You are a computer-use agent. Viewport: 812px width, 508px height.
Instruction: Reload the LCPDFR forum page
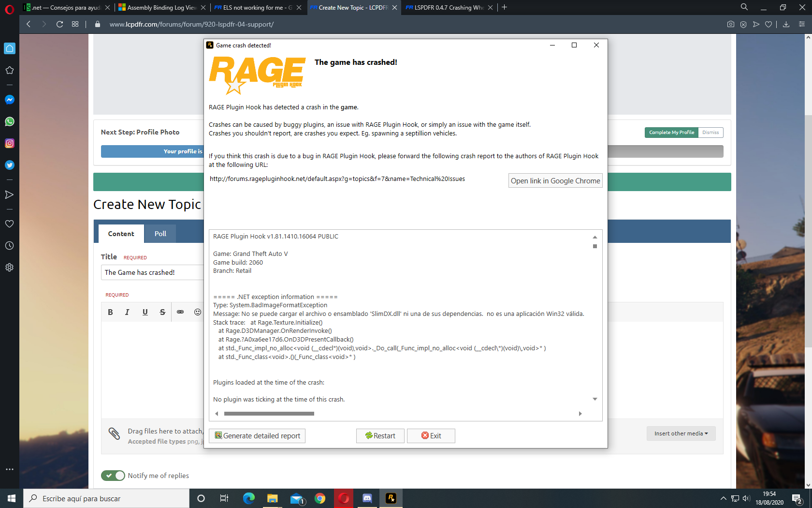(59, 24)
